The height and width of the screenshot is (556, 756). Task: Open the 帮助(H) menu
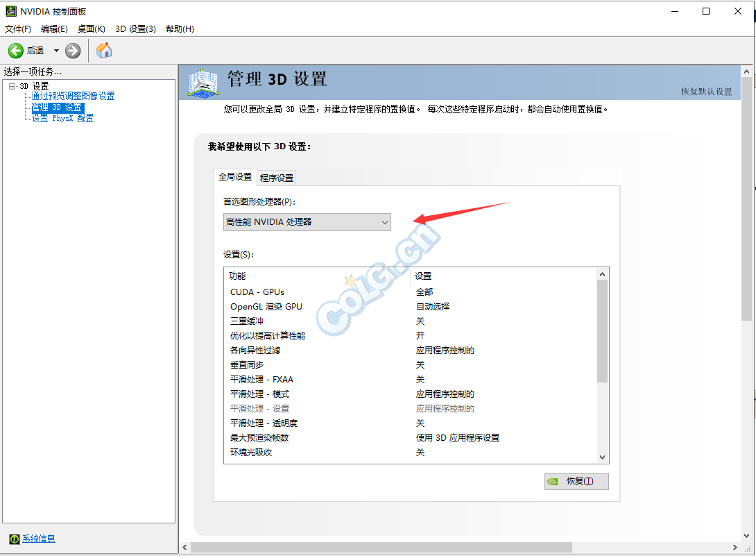pyautogui.click(x=180, y=28)
